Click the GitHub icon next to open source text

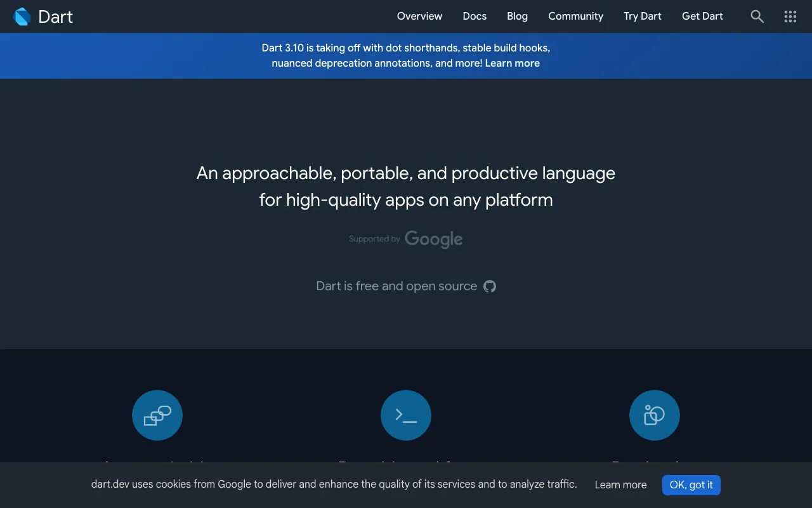tap(489, 286)
